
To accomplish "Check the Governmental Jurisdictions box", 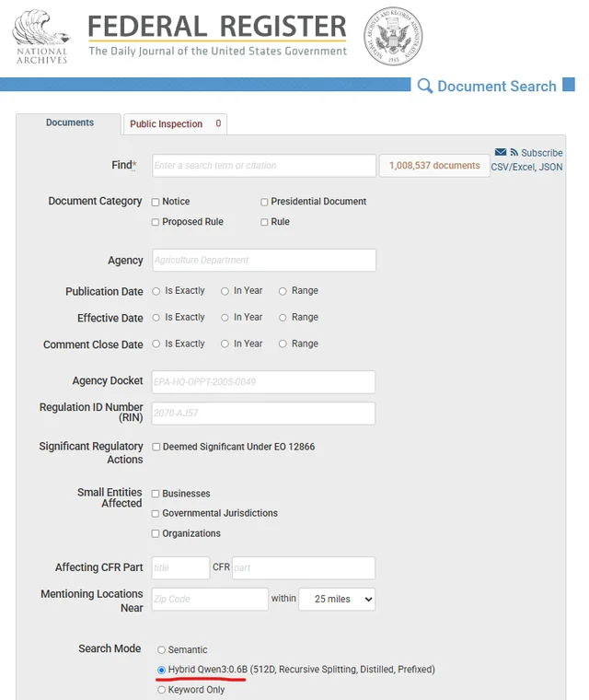I will (x=156, y=514).
